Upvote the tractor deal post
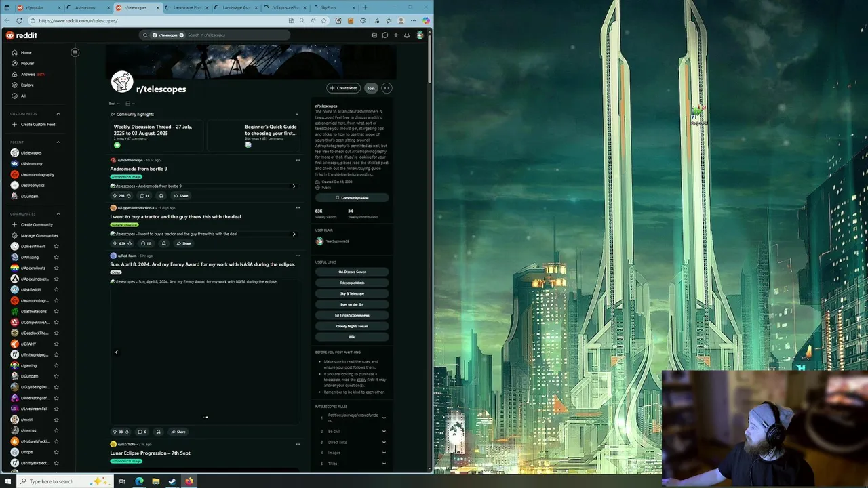Viewport: 868px width, 488px height. pyautogui.click(x=115, y=243)
